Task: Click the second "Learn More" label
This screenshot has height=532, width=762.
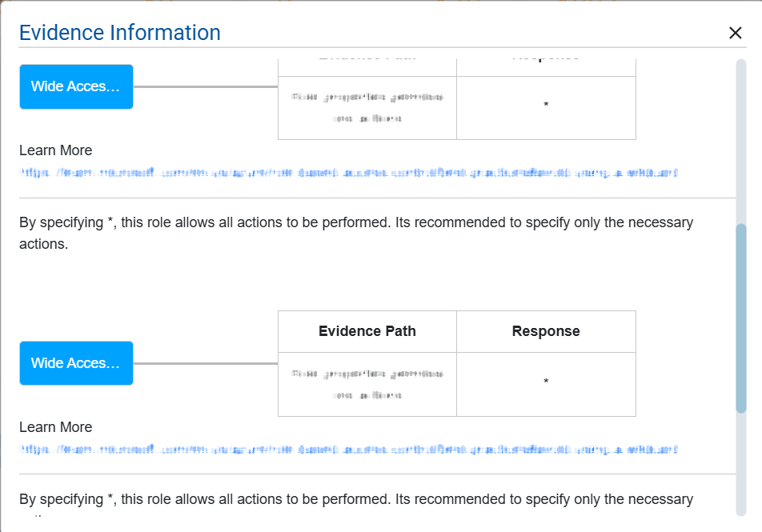Action: click(x=56, y=427)
